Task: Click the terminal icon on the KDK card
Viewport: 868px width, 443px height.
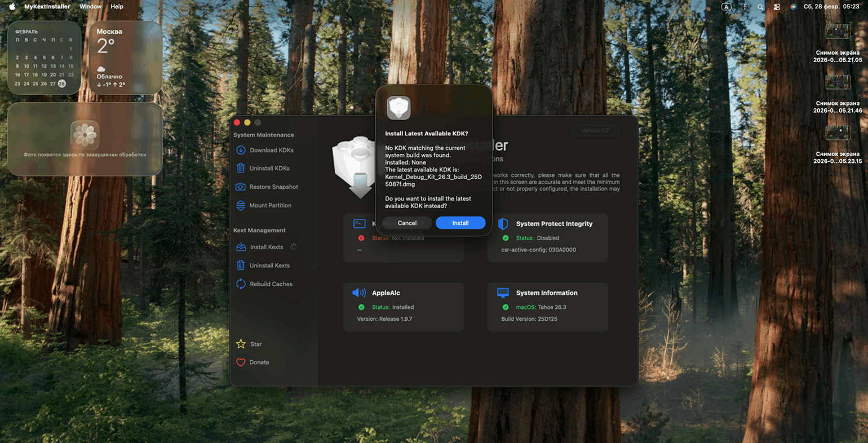Action: point(360,224)
